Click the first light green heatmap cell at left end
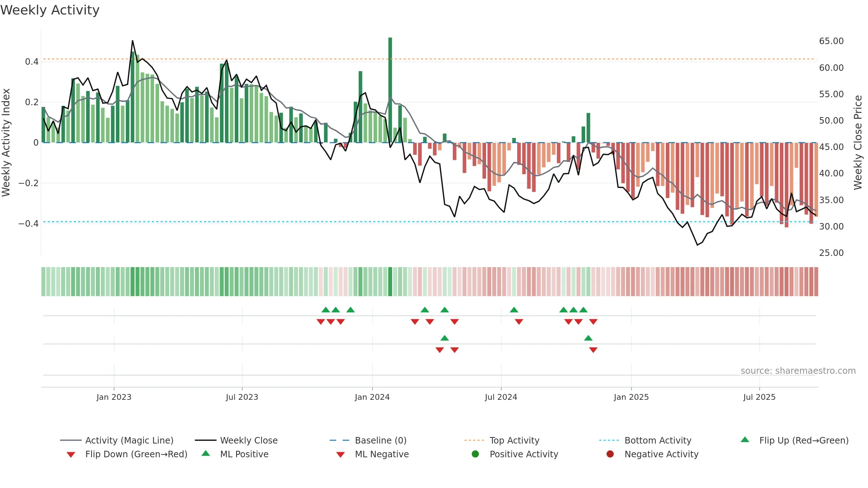This screenshot has width=868, height=488. (x=43, y=282)
